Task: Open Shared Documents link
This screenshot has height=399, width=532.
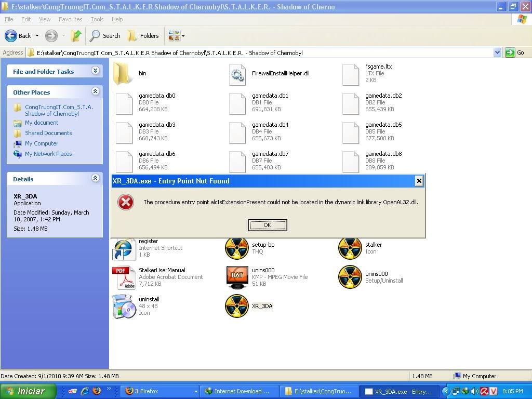Action: click(48, 133)
